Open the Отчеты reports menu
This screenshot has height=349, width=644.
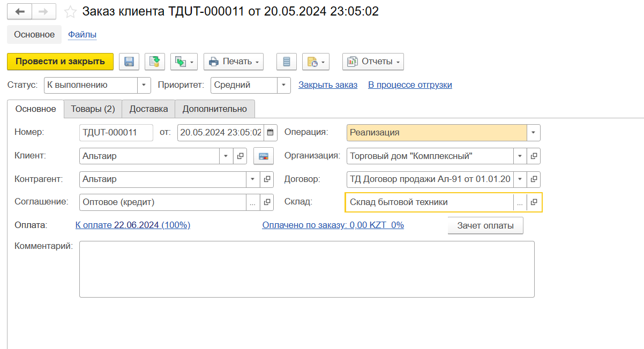[373, 62]
